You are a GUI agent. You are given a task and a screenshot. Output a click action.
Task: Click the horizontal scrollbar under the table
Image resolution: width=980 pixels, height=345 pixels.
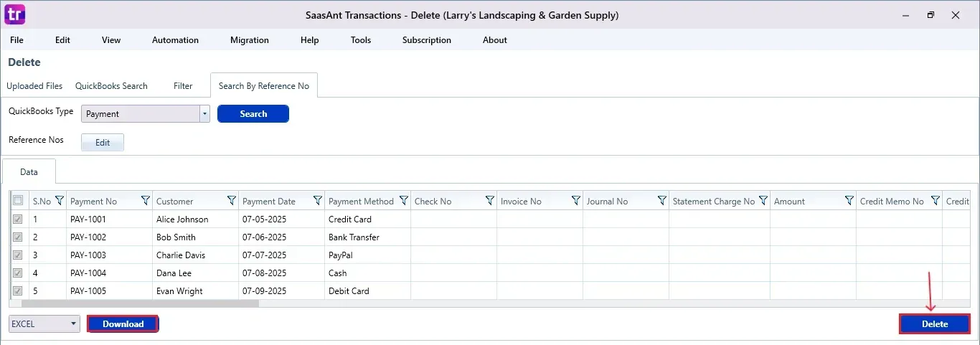point(139,303)
